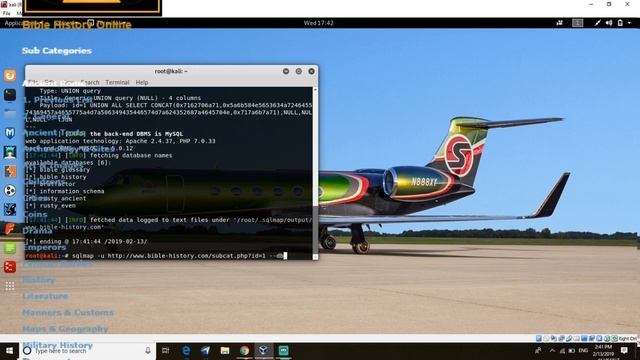The image size is (640, 360).
Task: Open the Search menu in the terminal
Action: pos(90,82)
